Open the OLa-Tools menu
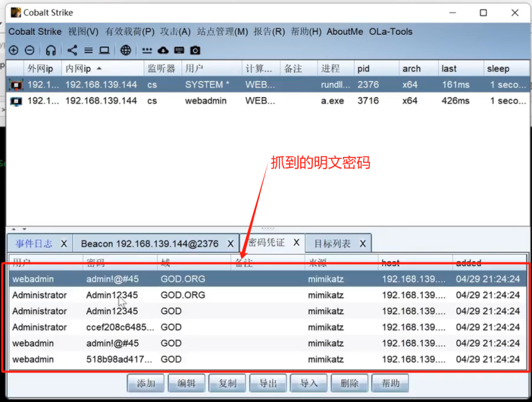The height and width of the screenshot is (402, 532). [x=391, y=32]
